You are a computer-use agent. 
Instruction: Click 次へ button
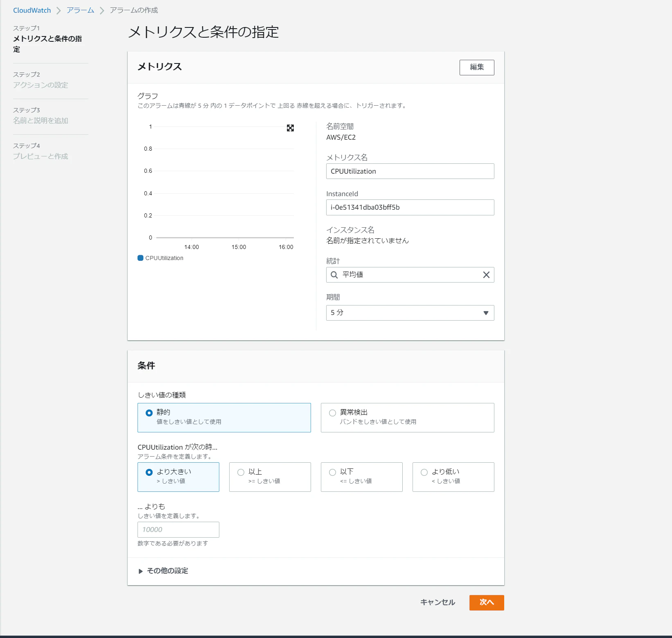tap(487, 602)
